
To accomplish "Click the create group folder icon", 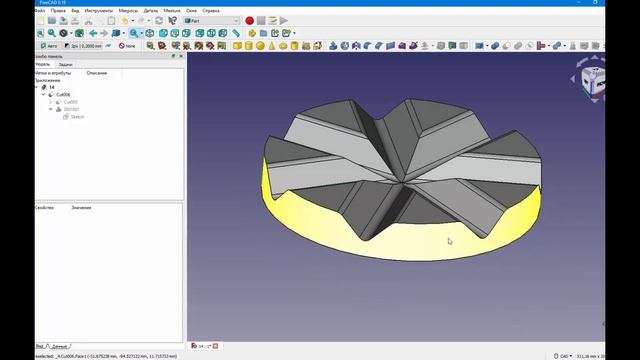I will [264, 33].
